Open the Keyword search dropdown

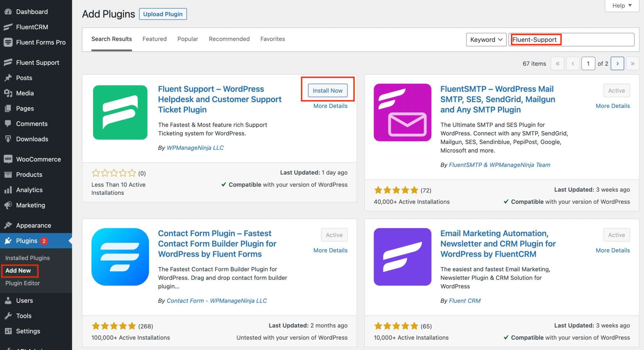point(486,39)
